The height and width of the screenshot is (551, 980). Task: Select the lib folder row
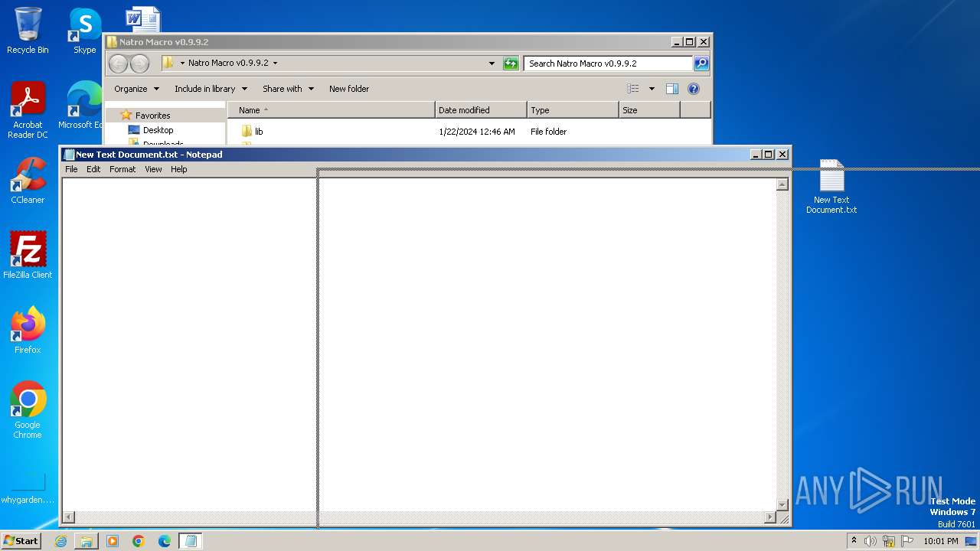[469, 132]
